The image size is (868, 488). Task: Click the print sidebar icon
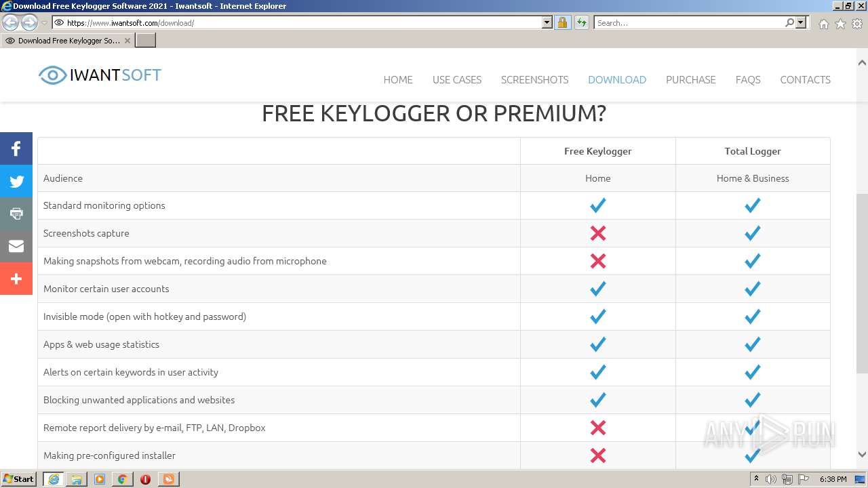(16, 213)
